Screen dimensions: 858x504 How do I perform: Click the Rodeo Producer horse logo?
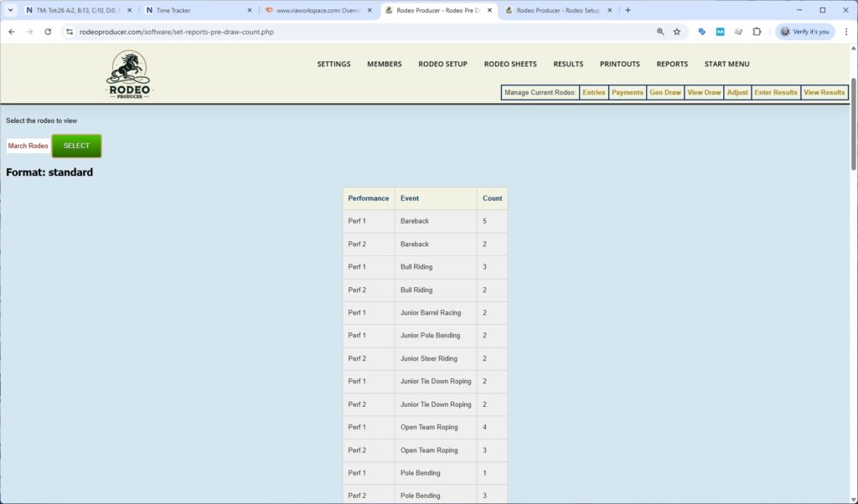(x=128, y=75)
